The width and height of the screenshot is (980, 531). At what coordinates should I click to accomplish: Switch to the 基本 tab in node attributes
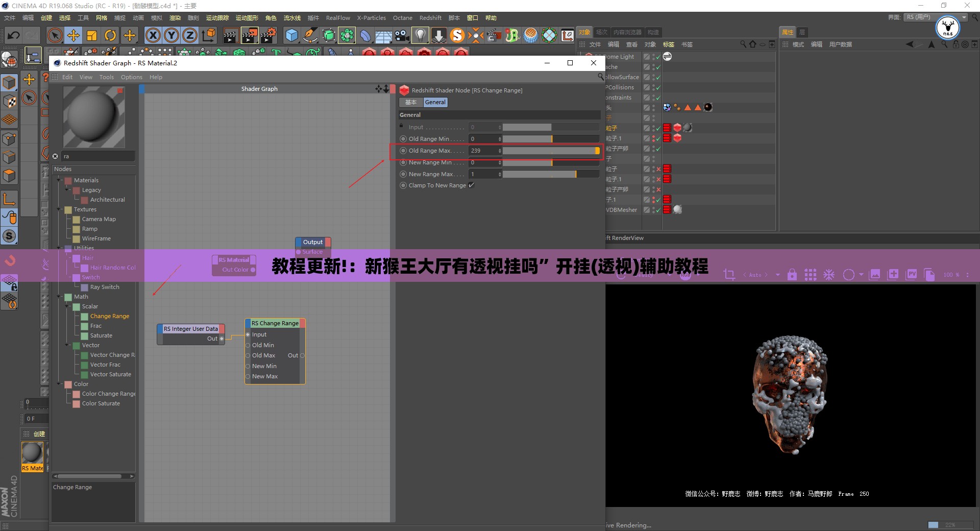[411, 102]
